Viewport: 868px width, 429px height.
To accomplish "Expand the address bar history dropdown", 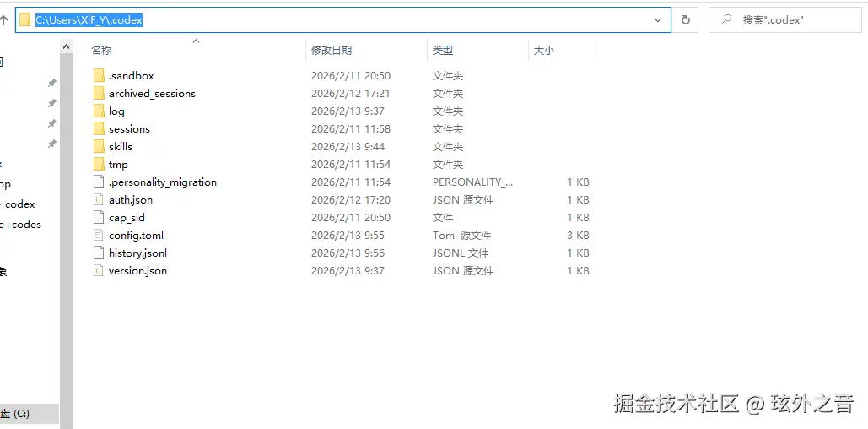I will 658,20.
